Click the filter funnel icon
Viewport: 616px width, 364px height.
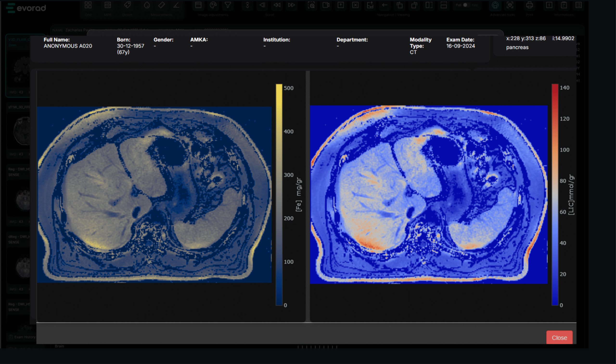[228, 5]
